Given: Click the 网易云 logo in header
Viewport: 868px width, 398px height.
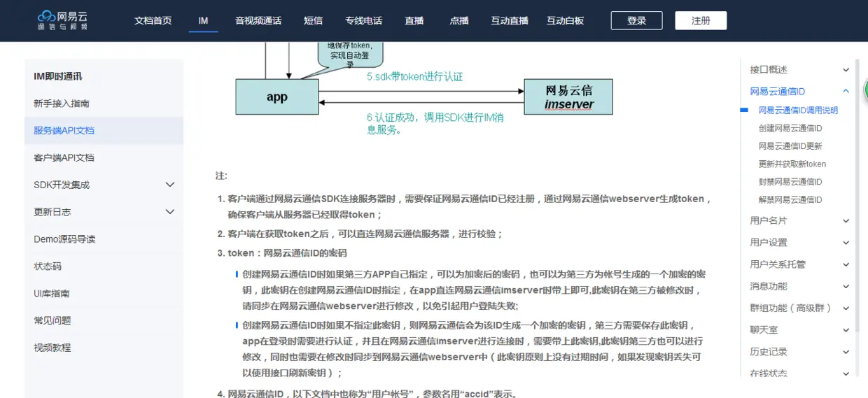Looking at the screenshot, I should coord(63,20).
